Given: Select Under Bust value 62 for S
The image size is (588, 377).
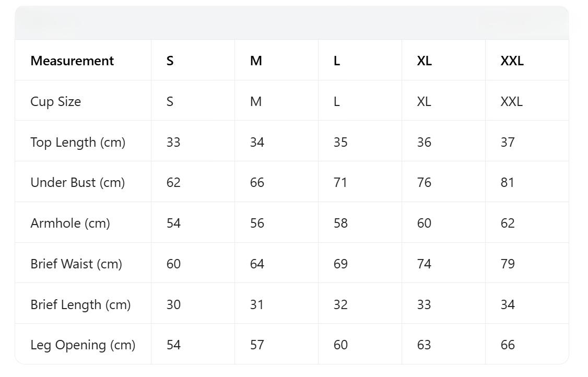Looking at the screenshot, I should pos(173,182).
